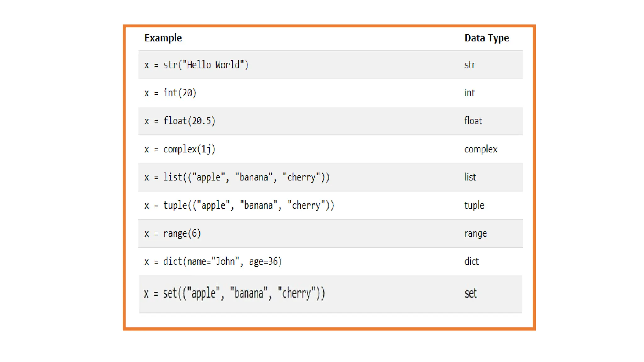
Task: Select the set(("apple"...)) example code
Action: tap(235, 293)
